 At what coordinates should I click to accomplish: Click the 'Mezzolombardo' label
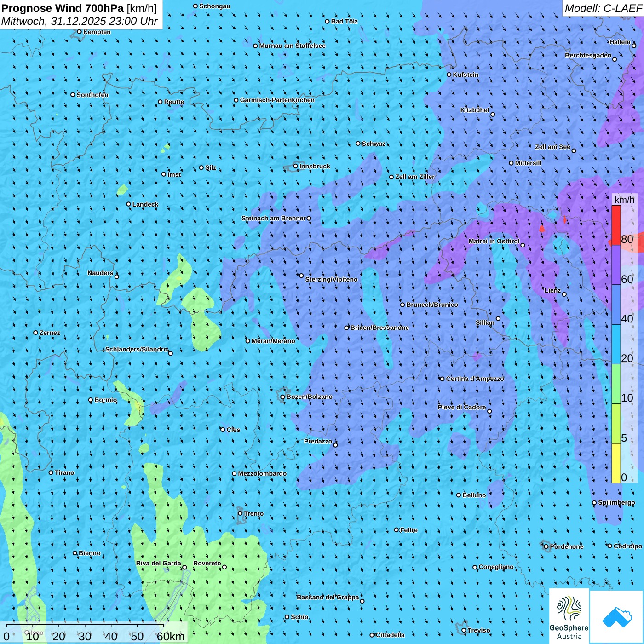coord(262,473)
